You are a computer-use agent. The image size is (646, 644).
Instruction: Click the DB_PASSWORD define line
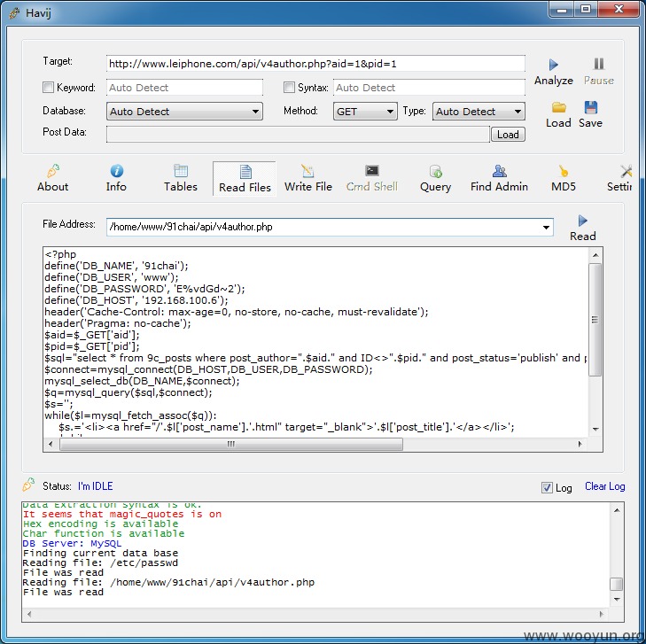click(x=144, y=289)
